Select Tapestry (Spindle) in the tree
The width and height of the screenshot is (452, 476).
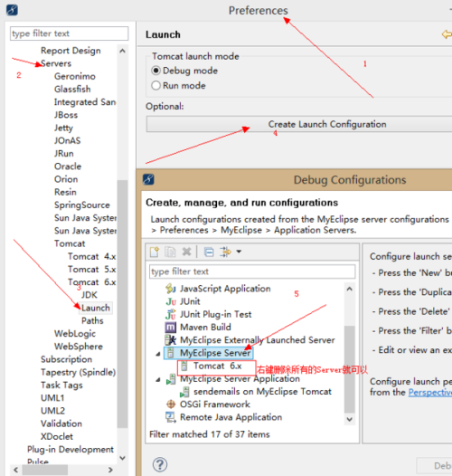coord(79,372)
